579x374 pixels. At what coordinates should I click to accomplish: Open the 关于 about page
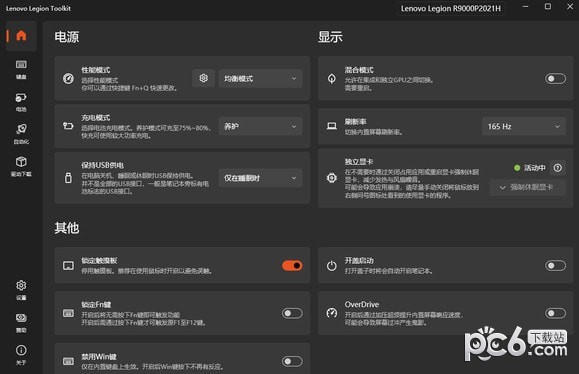(21, 354)
